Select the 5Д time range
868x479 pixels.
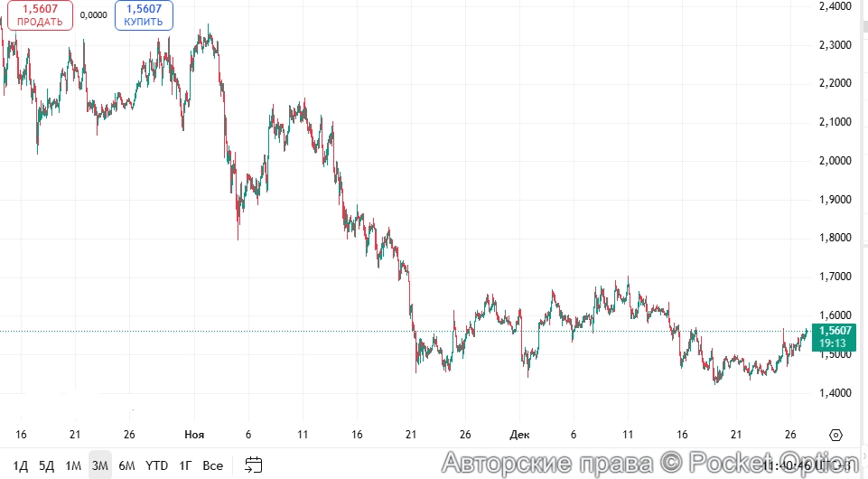pos(46,465)
